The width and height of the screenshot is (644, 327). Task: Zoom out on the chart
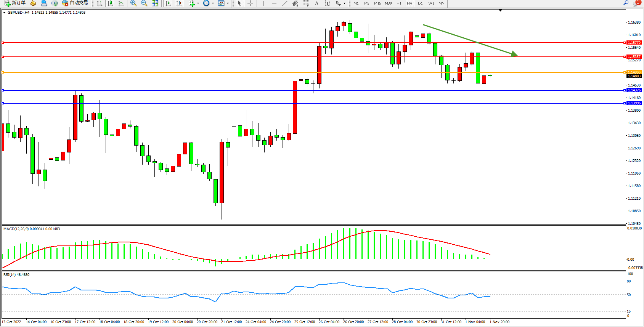coord(144,3)
